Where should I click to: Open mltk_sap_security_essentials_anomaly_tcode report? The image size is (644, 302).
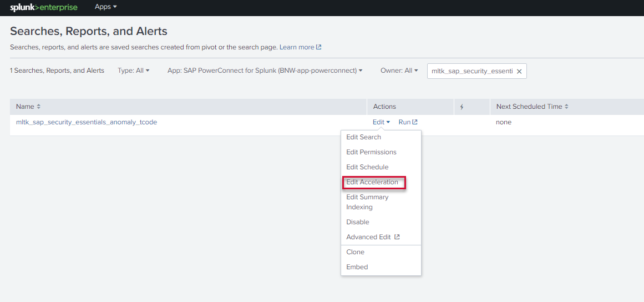coord(87,122)
